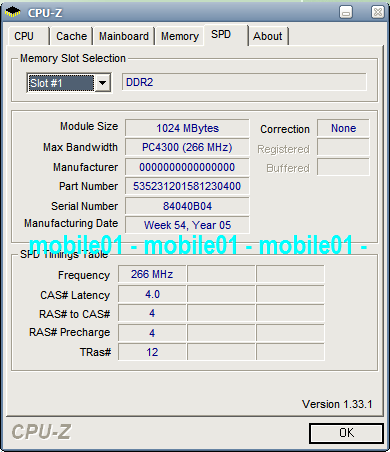The width and height of the screenshot is (390, 452).
Task: Select the PC4300 (266 MHz) bandwidth value
Action: [187, 147]
